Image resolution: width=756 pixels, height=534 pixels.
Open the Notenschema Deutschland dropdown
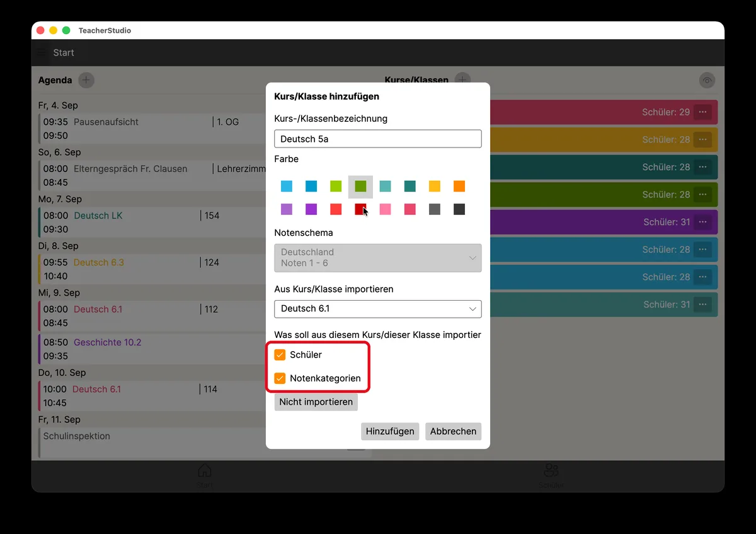[x=378, y=258]
